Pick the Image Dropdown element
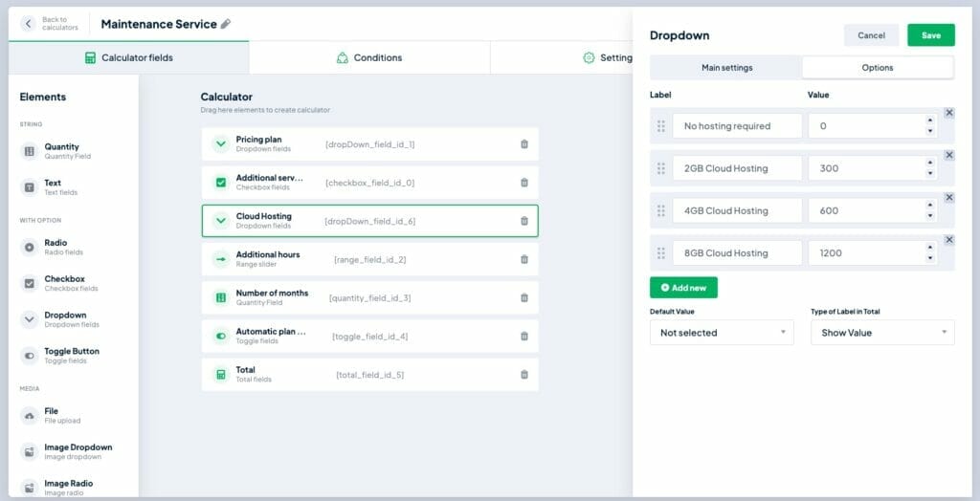The height and width of the screenshot is (501, 980). coord(77,451)
